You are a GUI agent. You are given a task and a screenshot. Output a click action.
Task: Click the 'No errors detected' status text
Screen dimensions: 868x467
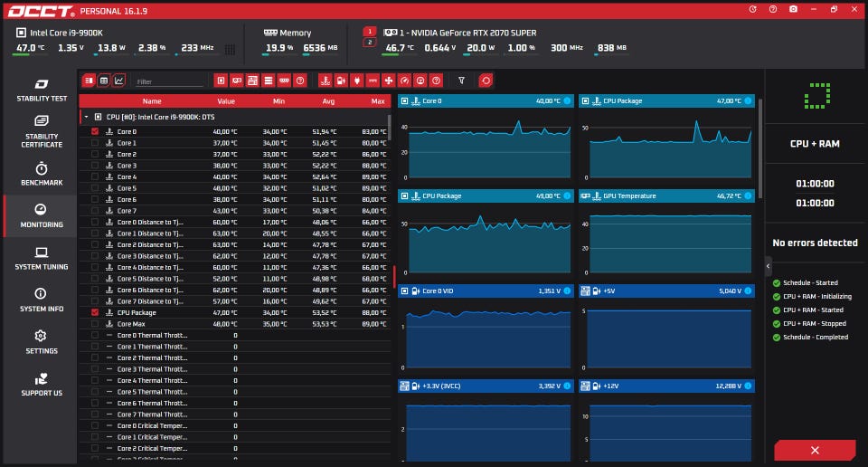coord(815,243)
